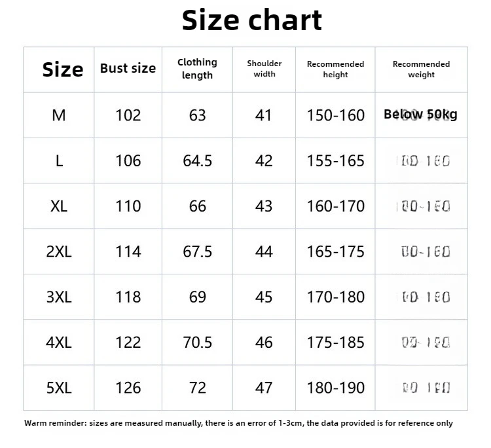Click the height range 165-175
This screenshot has height=448, width=491.
pyautogui.click(x=335, y=252)
